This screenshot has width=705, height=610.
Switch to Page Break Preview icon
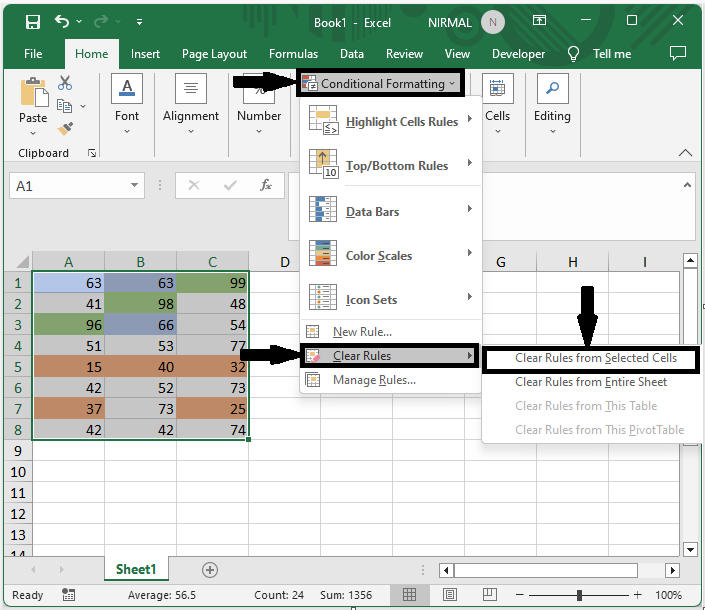click(489, 595)
